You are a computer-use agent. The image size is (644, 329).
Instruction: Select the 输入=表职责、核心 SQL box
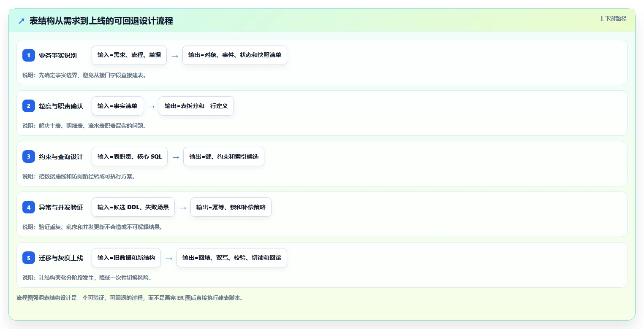pyautogui.click(x=130, y=156)
